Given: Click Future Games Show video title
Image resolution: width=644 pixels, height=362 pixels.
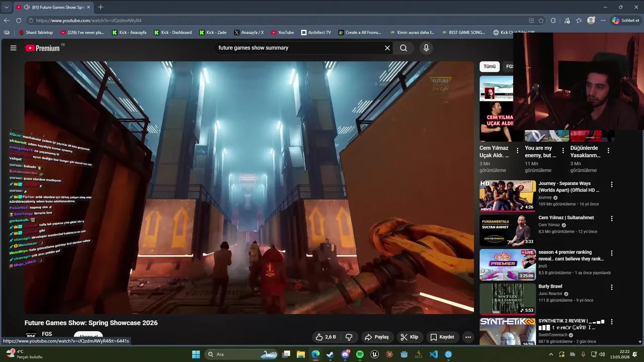Looking at the screenshot, I should tap(91, 323).
